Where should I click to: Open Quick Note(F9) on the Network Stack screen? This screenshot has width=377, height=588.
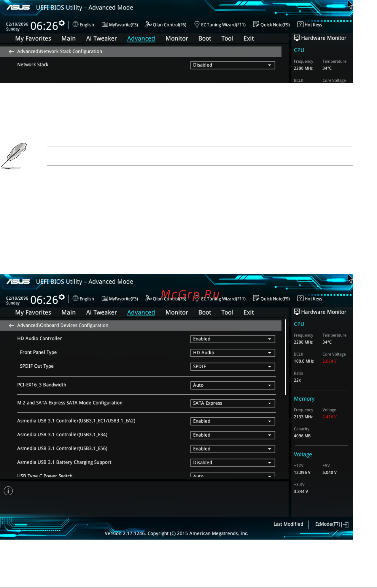pos(271,25)
